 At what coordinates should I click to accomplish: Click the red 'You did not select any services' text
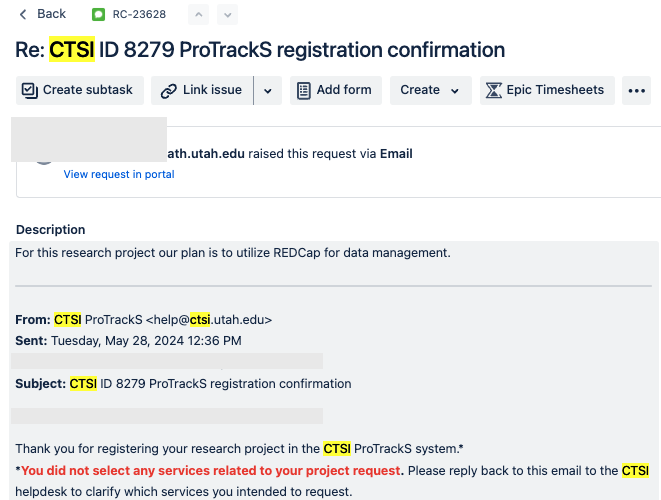[x=211, y=470]
